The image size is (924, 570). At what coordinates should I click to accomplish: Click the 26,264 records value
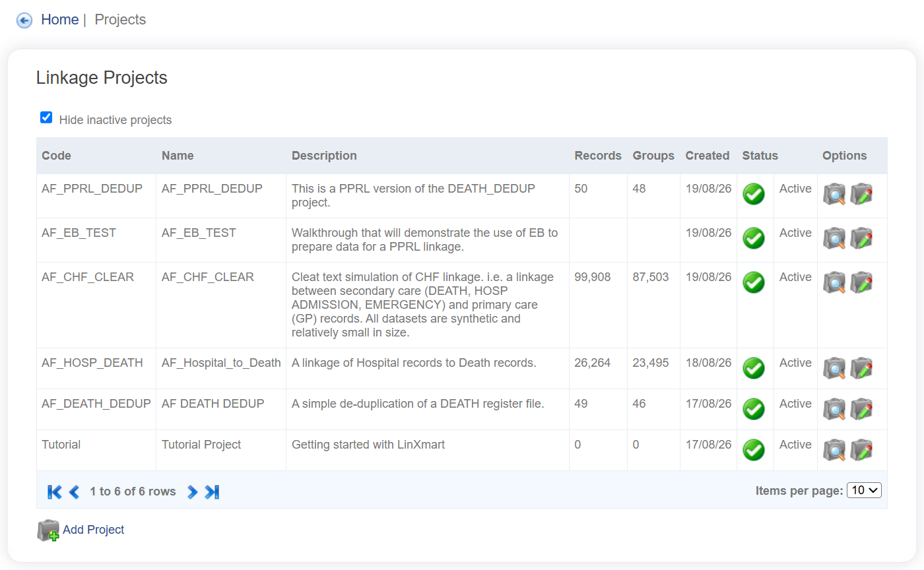[593, 363]
